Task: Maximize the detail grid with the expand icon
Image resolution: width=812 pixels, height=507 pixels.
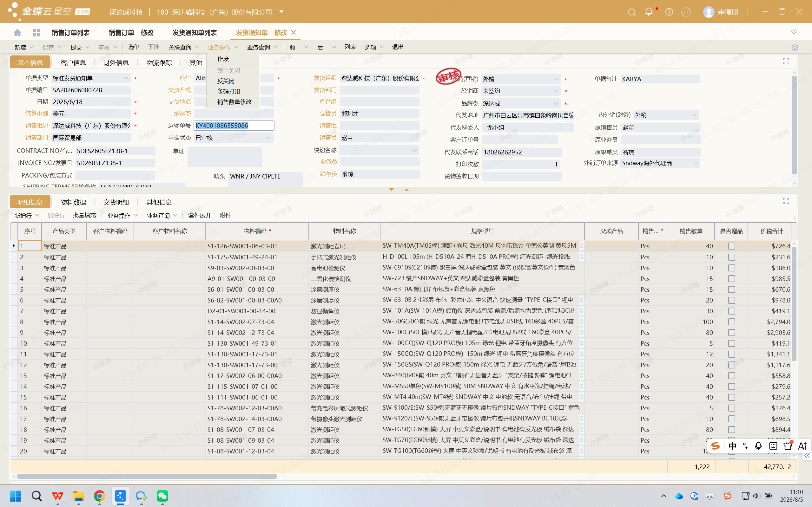Action: point(786,201)
